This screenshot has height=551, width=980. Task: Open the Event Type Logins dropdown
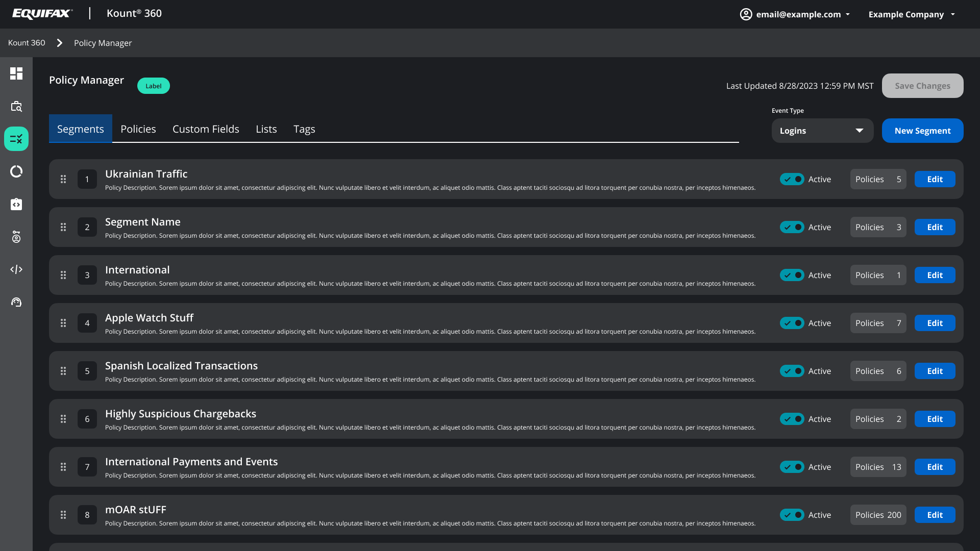click(x=822, y=131)
